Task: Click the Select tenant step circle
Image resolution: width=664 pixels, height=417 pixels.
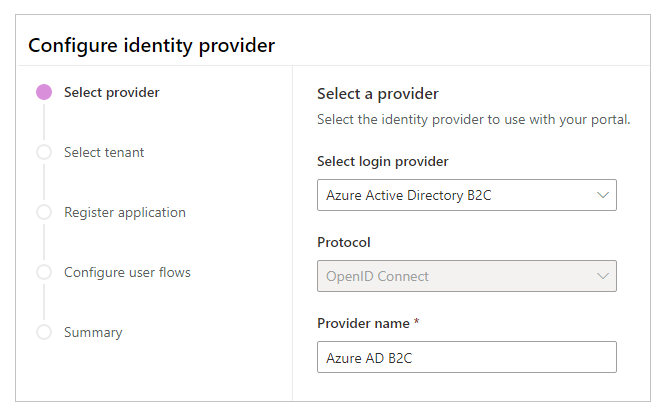Action: click(44, 153)
